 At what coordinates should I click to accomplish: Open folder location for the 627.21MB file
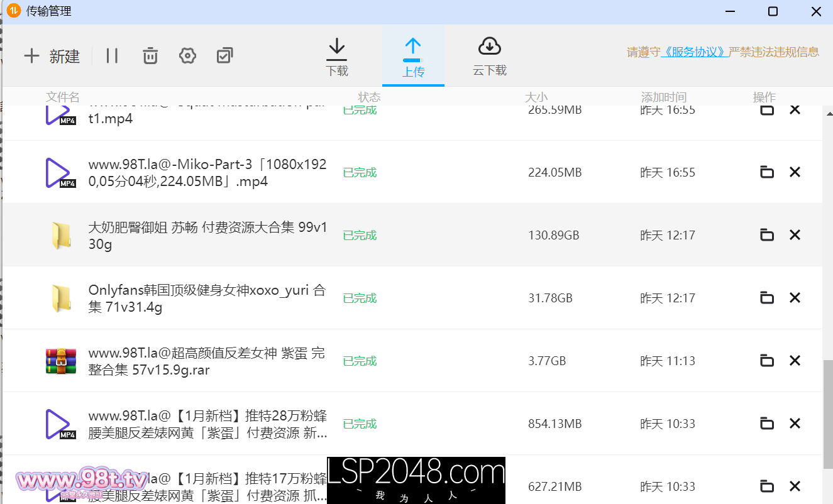pyautogui.click(x=766, y=486)
